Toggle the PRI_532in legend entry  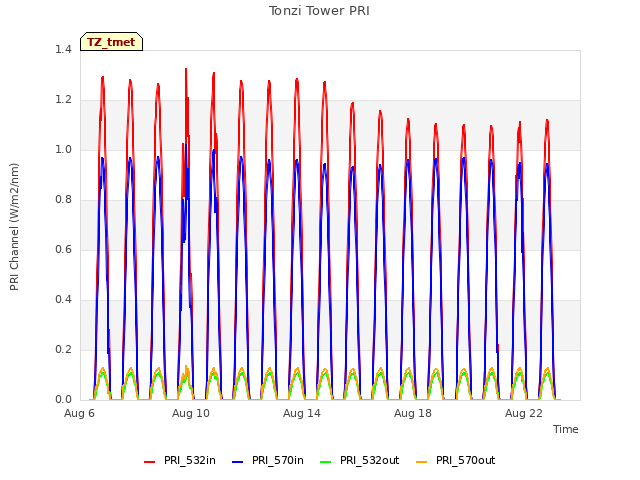point(180,460)
